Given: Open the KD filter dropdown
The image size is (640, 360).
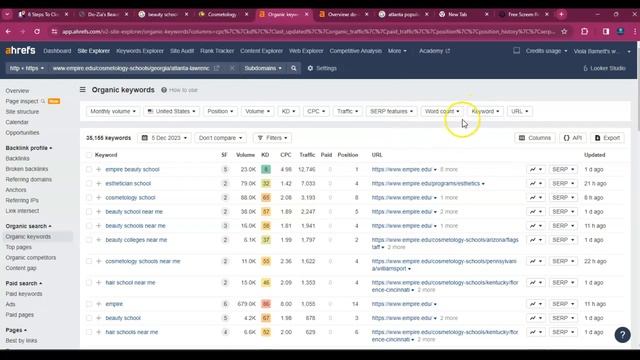Looking at the screenshot, I should pos(288,111).
